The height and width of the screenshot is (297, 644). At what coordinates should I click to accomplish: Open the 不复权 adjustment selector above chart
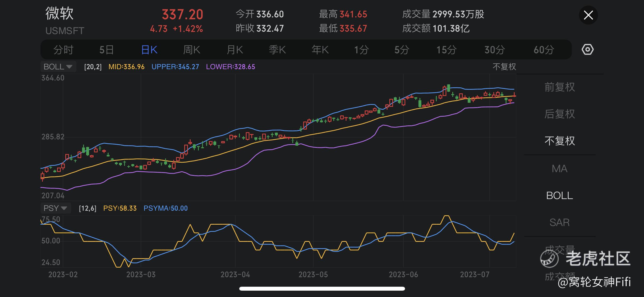tap(504, 67)
